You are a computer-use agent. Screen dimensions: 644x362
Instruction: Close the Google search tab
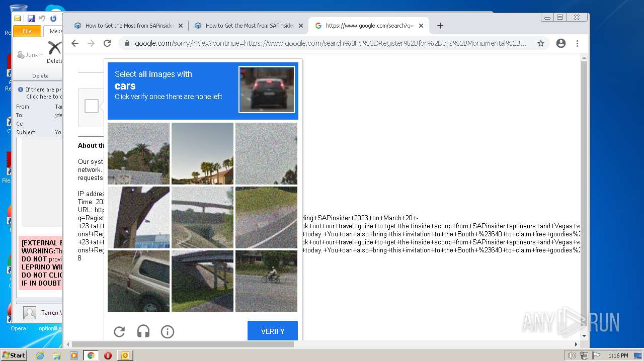[421, 26]
